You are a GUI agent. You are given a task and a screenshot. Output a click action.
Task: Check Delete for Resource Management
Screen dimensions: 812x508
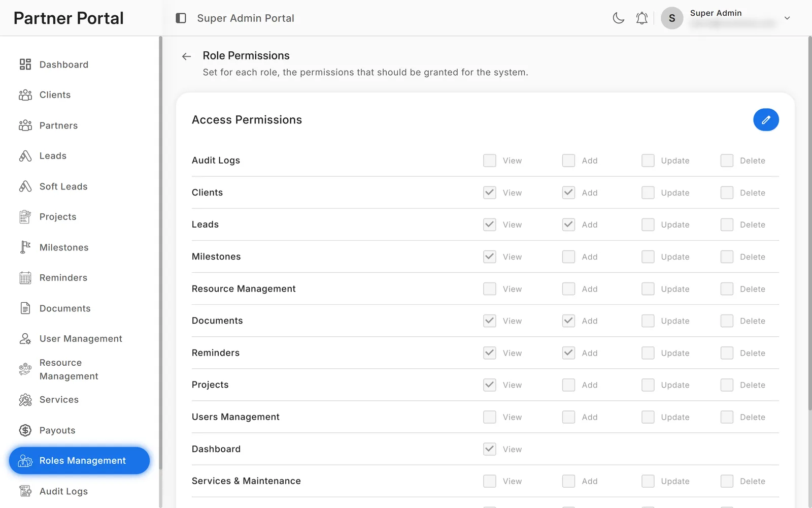727,289
